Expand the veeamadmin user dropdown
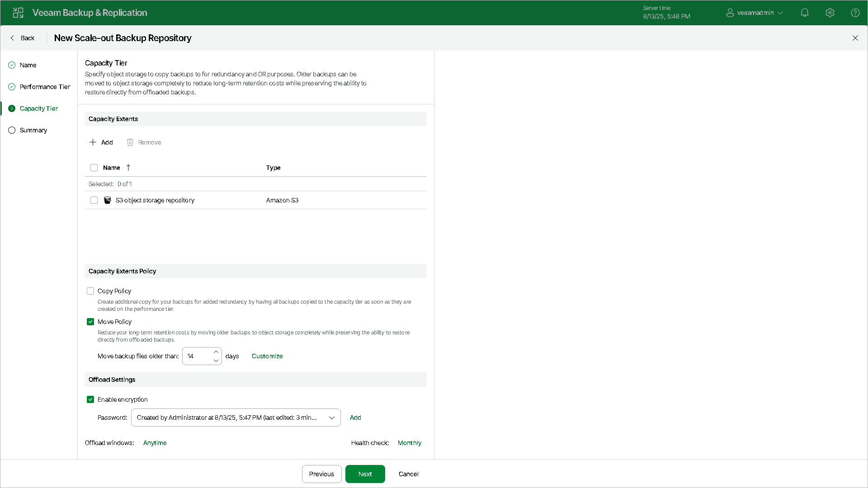Image resolution: width=868 pixels, height=488 pixels. pos(780,13)
